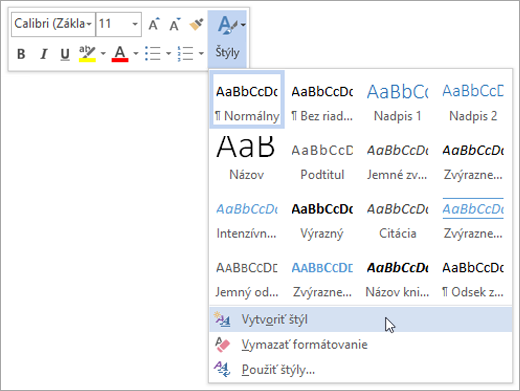Increase font size with grow icon
The width and height of the screenshot is (520, 391).
(x=154, y=24)
